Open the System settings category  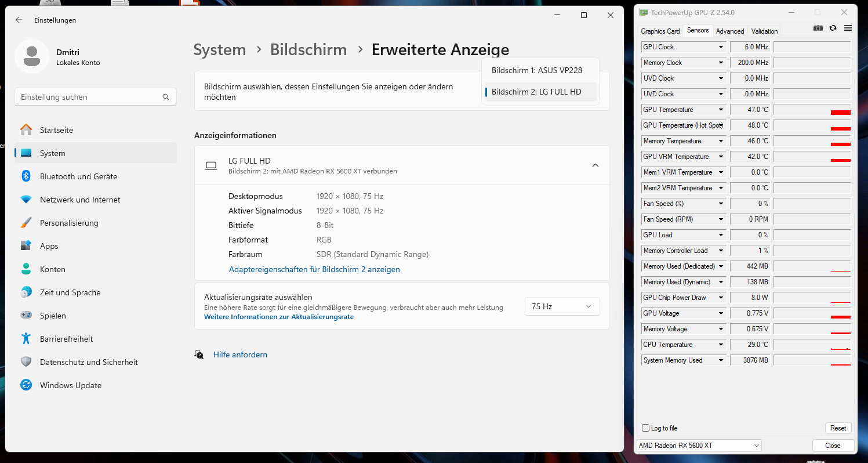(x=96, y=153)
